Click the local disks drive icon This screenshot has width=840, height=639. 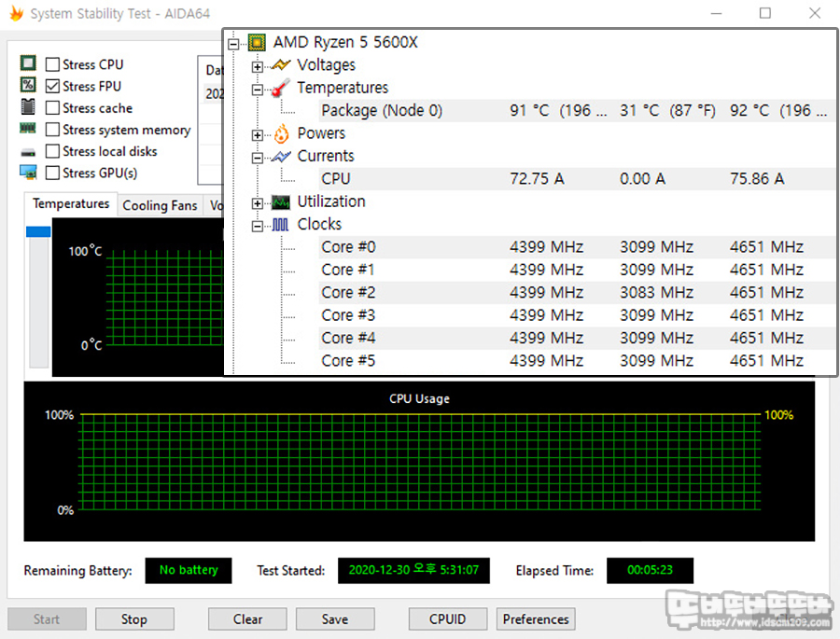28,153
